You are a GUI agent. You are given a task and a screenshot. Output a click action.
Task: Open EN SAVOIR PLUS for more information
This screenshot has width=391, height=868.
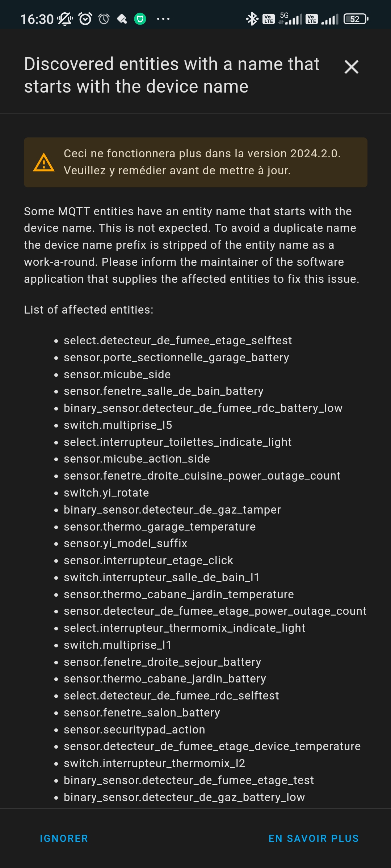(x=314, y=838)
